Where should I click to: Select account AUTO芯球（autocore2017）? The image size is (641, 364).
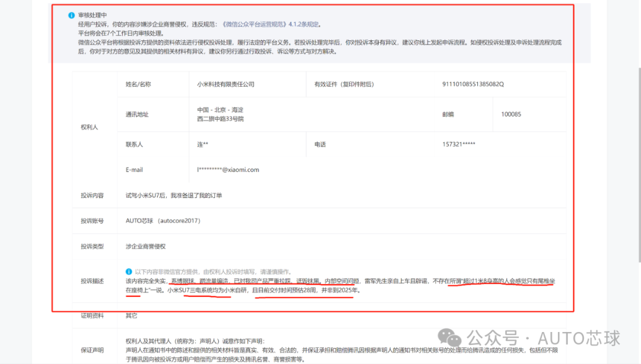163,221
